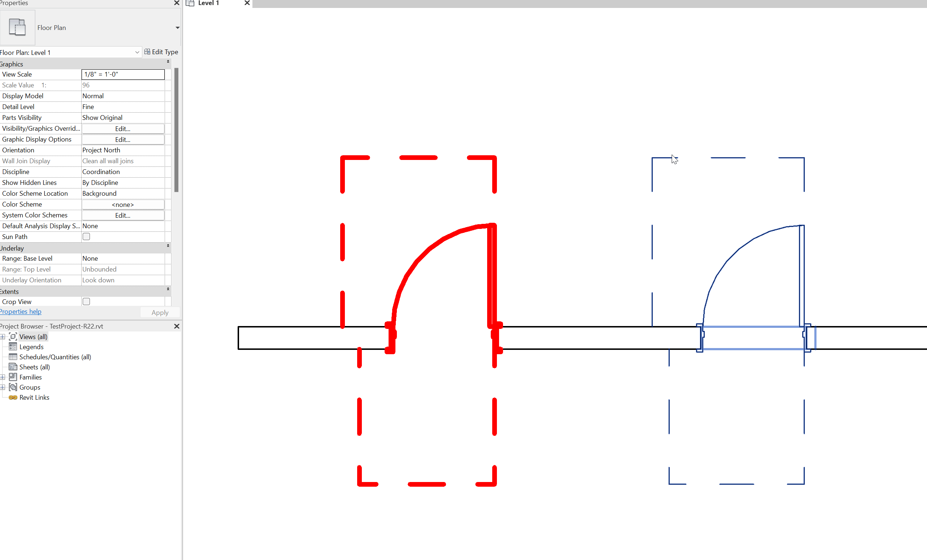
Task: Click the Floor Plan thumbnail icon in Properties
Action: [x=17, y=27]
